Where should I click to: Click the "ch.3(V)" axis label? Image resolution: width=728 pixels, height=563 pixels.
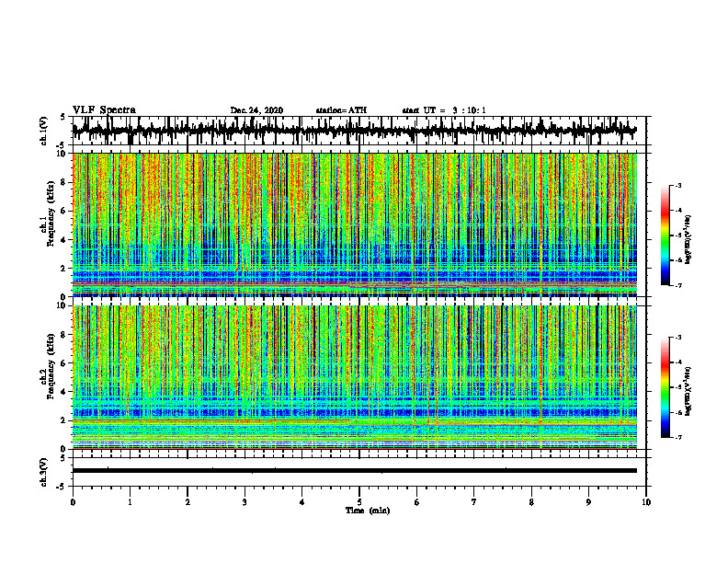tap(44, 473)
